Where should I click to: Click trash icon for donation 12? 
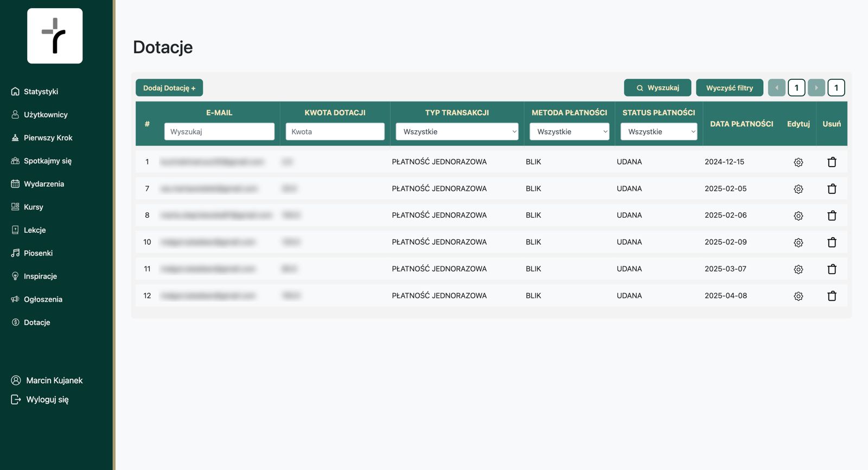(x=832, y=296)
